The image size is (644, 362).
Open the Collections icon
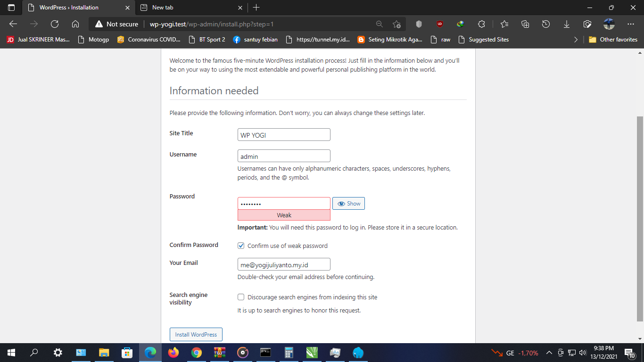(x=525, y=24)
